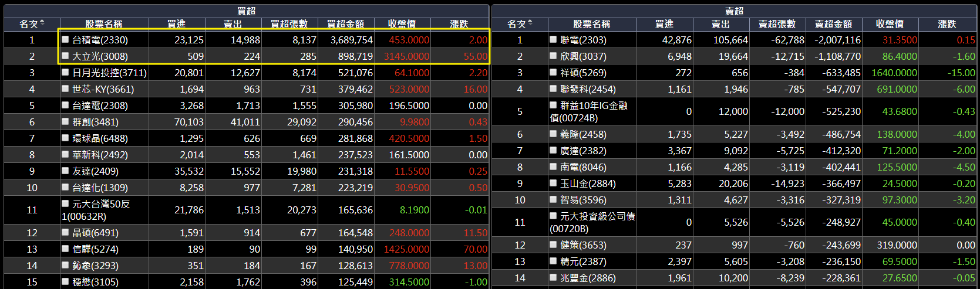Viewport: 980px width, 289px height.
Task: Toggle the 義隆(2458) checkbox
Action: [x=553, y=134]
